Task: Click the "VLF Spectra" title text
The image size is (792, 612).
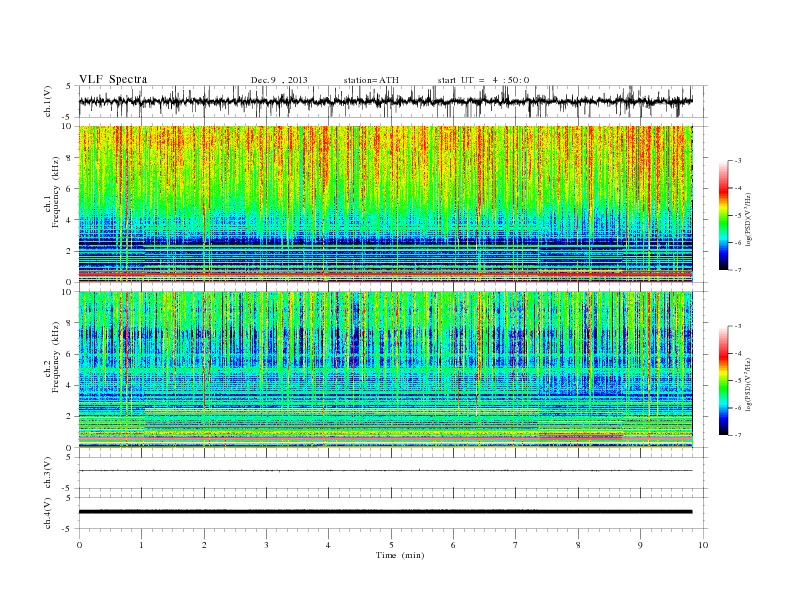Action: coord(113,79)
